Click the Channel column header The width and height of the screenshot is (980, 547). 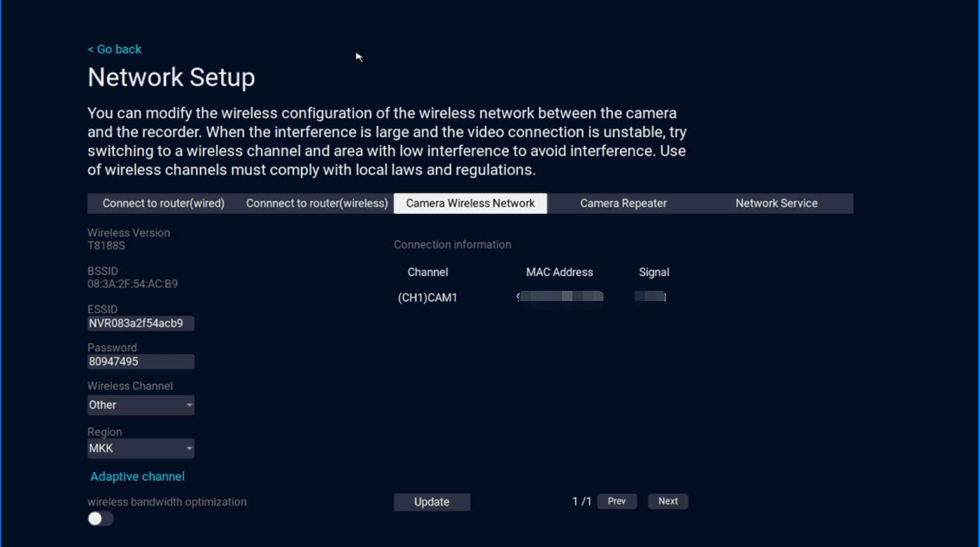click(x=427, y=272)
